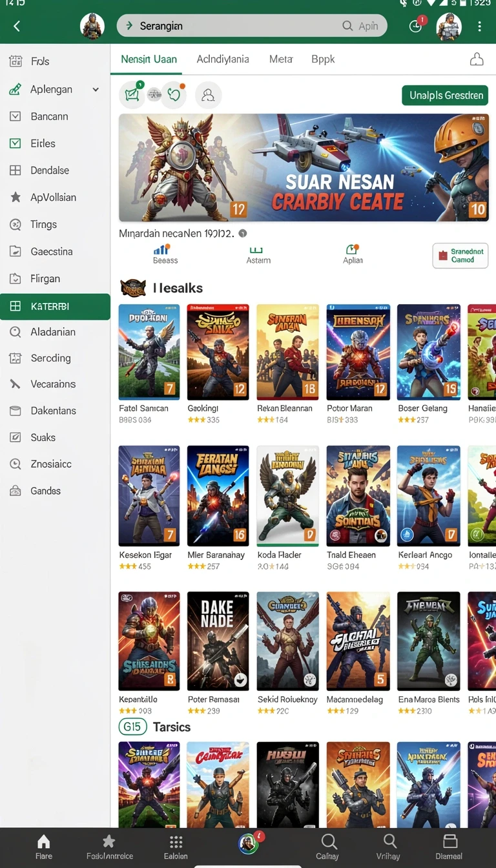Screen dimensions: 496x868
Task: Select the highlighted KATERFBI sidebar item
Action: pyautogui.click(x=55, y=306)
